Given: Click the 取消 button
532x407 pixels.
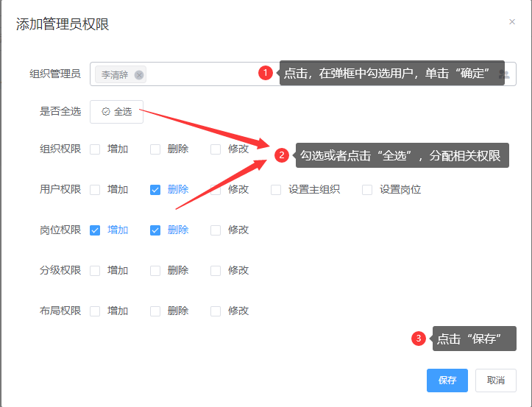Looking at the screenshot, I should click(x=496, y=381).
